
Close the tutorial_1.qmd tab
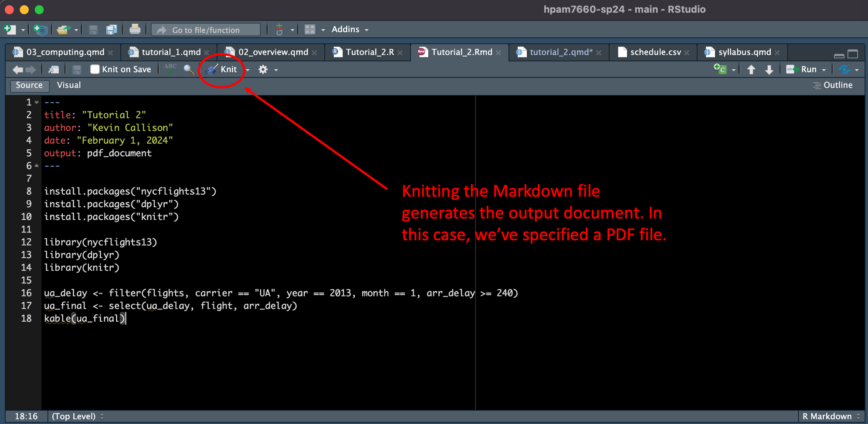pos(207,53)
